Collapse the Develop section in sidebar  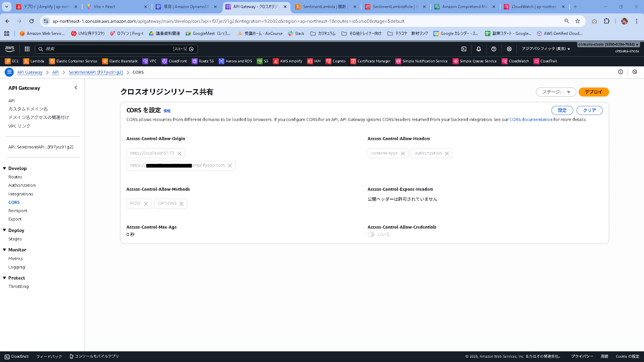5,168
